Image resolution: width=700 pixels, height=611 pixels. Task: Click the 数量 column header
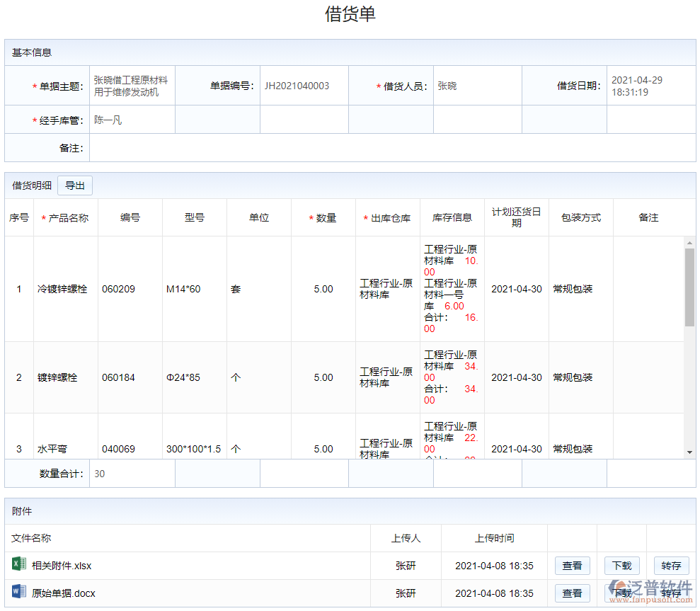click(x=323, y=218)
